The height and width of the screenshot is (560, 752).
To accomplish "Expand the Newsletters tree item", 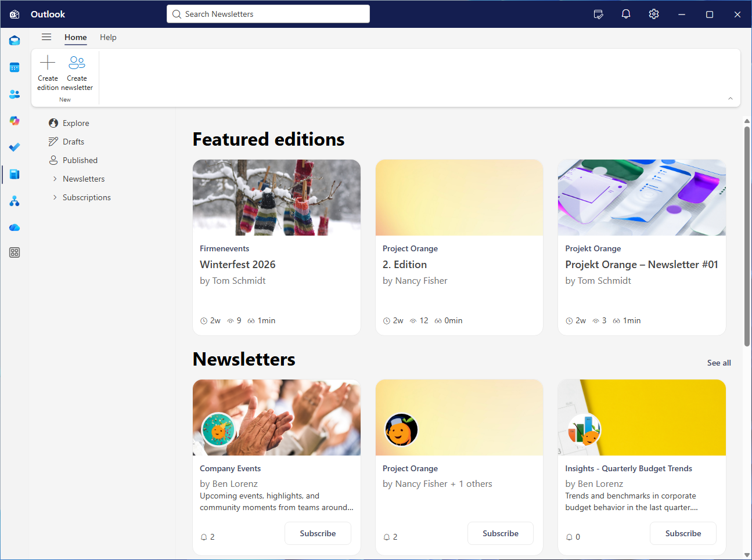I will [55, 179].
